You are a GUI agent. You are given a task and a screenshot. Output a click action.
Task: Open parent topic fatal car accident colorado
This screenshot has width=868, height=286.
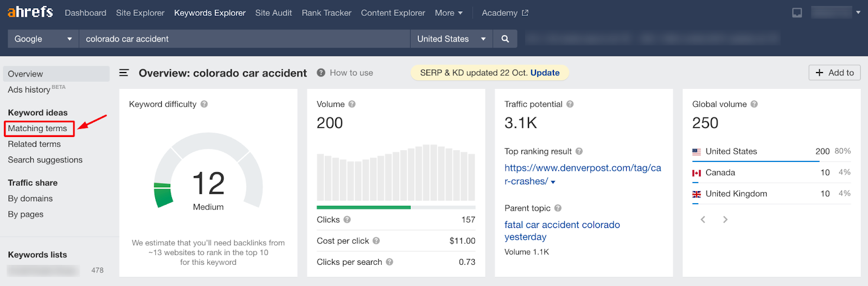[x=562, y=231]
